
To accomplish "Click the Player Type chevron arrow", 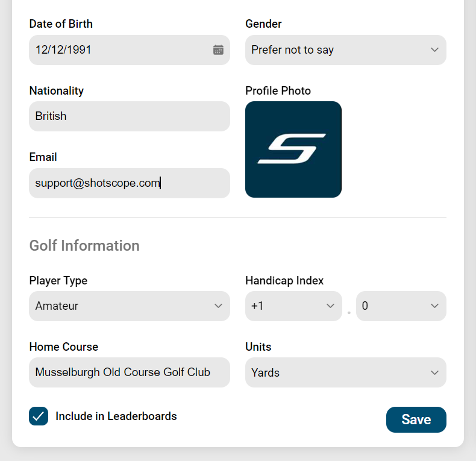I will click(x=218, y=306).
